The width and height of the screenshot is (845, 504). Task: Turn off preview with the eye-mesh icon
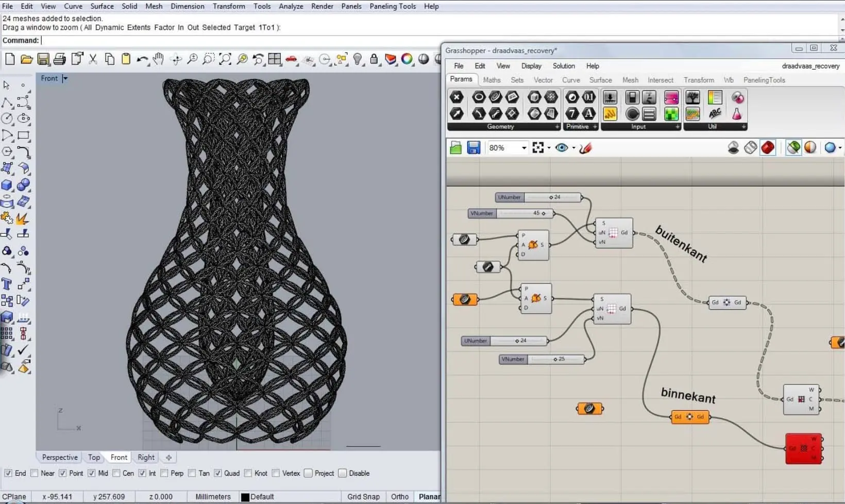point(733,148)
